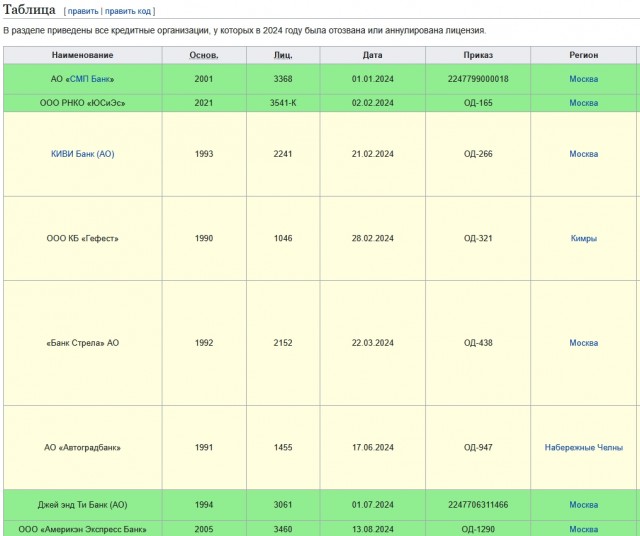Open Москва link in Банк Стрела row

pyautogui.click(x=584, y=343)
